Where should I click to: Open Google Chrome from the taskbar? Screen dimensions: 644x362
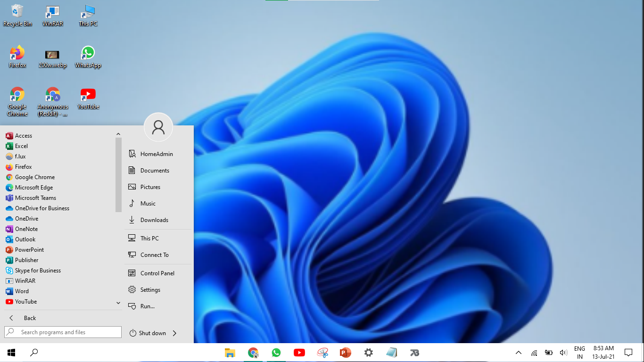coord(253,352)
